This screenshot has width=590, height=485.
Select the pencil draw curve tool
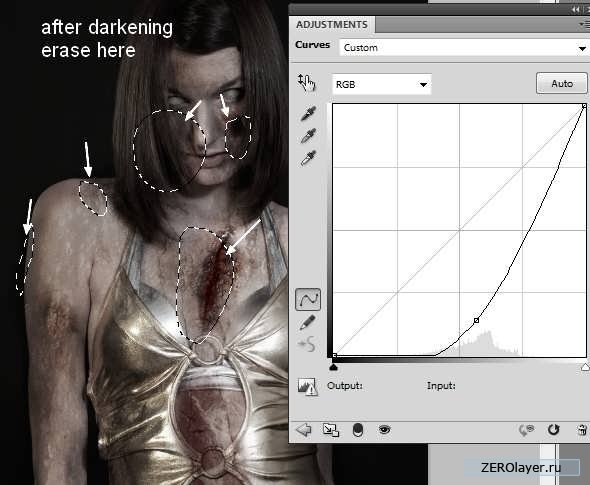pos(307,322)
